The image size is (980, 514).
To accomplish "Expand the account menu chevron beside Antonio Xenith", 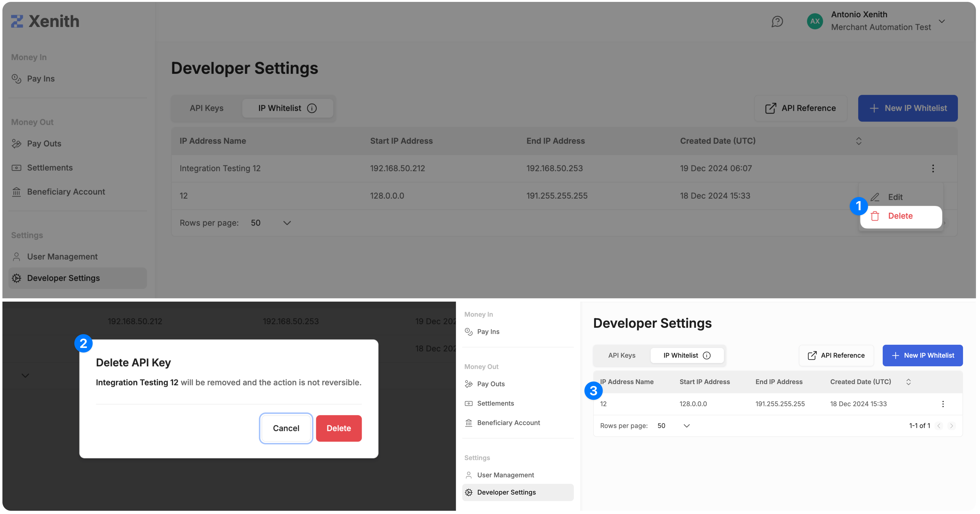I will [x=941, y=21].
